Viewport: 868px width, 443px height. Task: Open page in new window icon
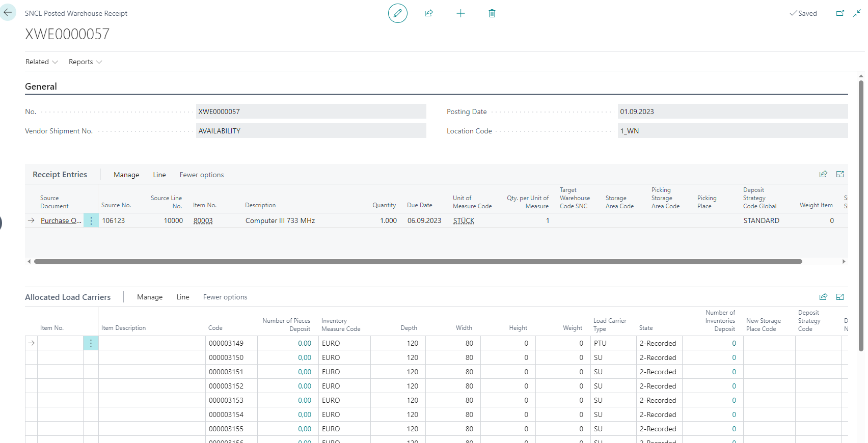point(840,13)
